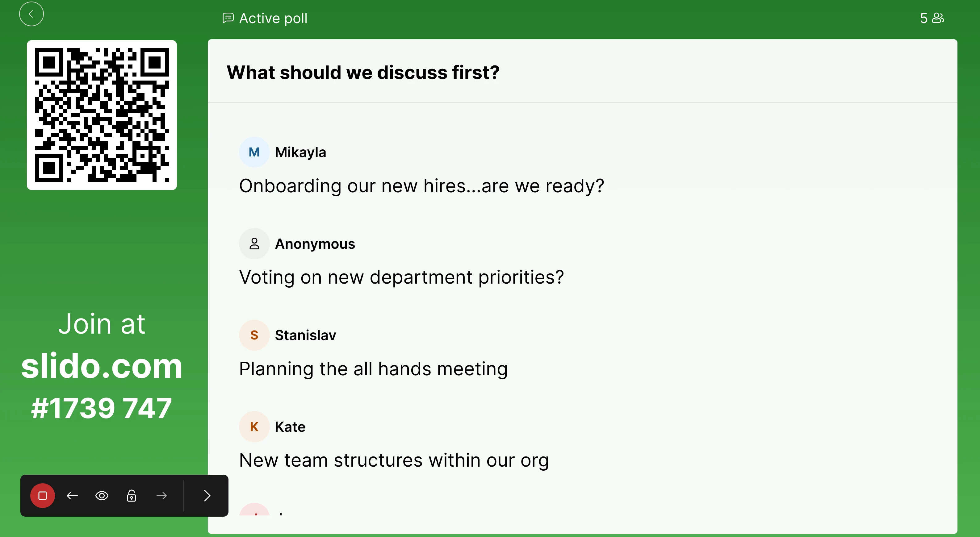The height and width of the screenshot is (537, 980).
Task: Select the all hands meeting response
Action: pyautogui.click(x=373, y=369)
